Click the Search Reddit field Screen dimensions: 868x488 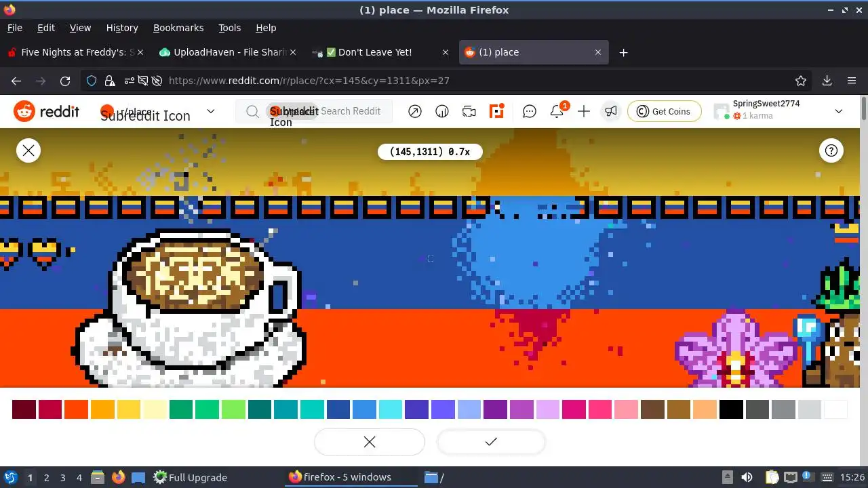[314, 111]
